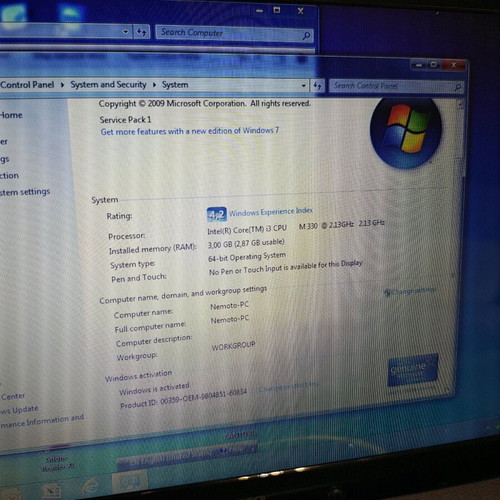Expand the arrow after System and Security breadcrumb
Screen dimensions: 500x500
pos(154,85)
